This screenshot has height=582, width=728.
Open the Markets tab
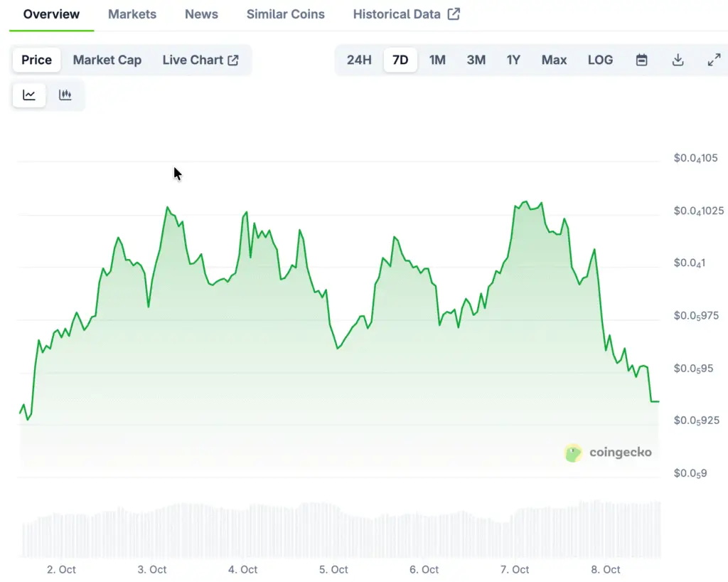coord(132,14)
